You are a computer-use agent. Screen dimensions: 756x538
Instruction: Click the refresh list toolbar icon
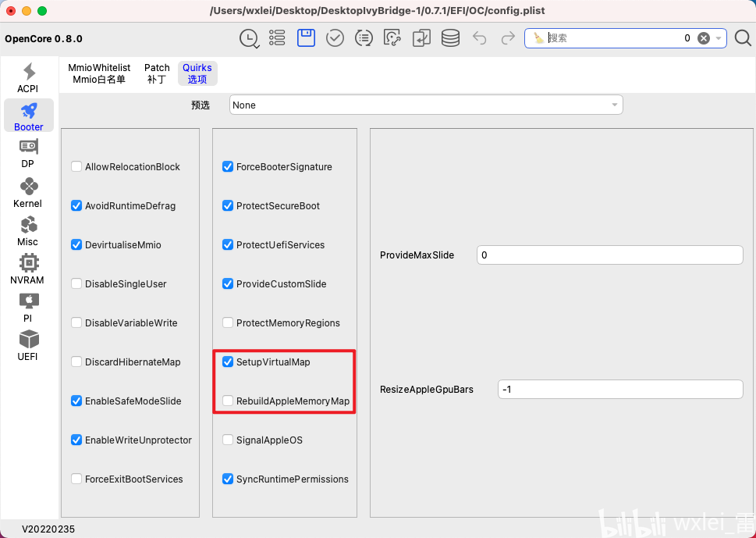pos(364,37)
